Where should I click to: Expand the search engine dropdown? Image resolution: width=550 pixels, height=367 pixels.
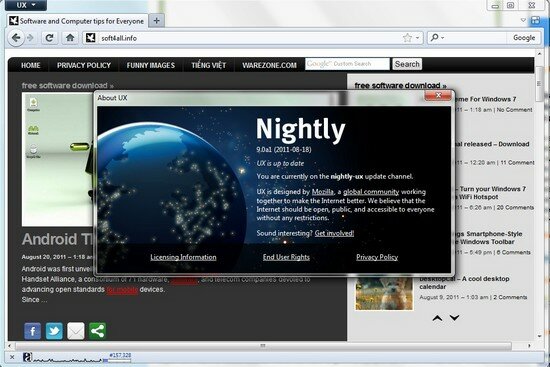437,38
